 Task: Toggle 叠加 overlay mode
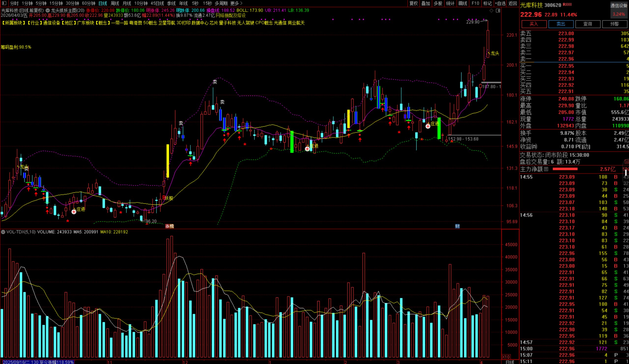point(426,3)
